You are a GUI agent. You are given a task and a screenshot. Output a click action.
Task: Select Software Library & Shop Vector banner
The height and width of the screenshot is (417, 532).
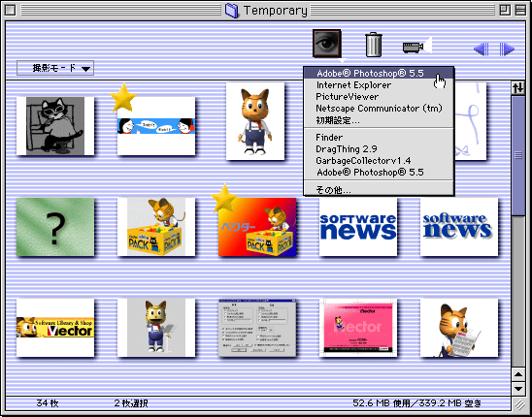point(55,328)
